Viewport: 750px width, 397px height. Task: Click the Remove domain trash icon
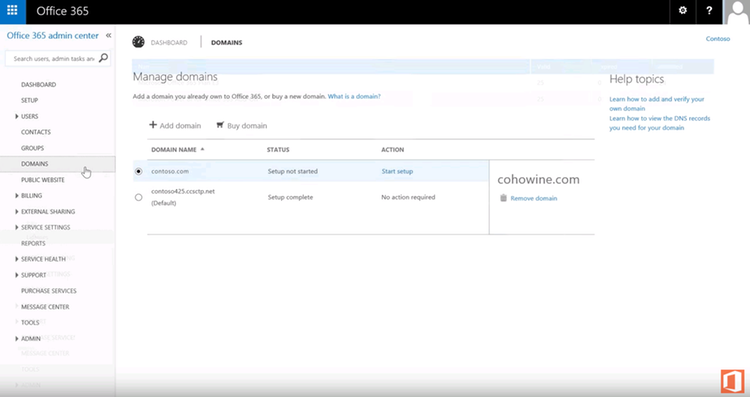point(503,198)
